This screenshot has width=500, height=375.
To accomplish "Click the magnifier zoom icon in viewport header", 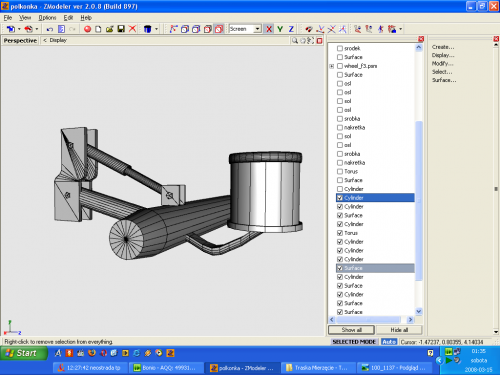I will coord(295,41).
